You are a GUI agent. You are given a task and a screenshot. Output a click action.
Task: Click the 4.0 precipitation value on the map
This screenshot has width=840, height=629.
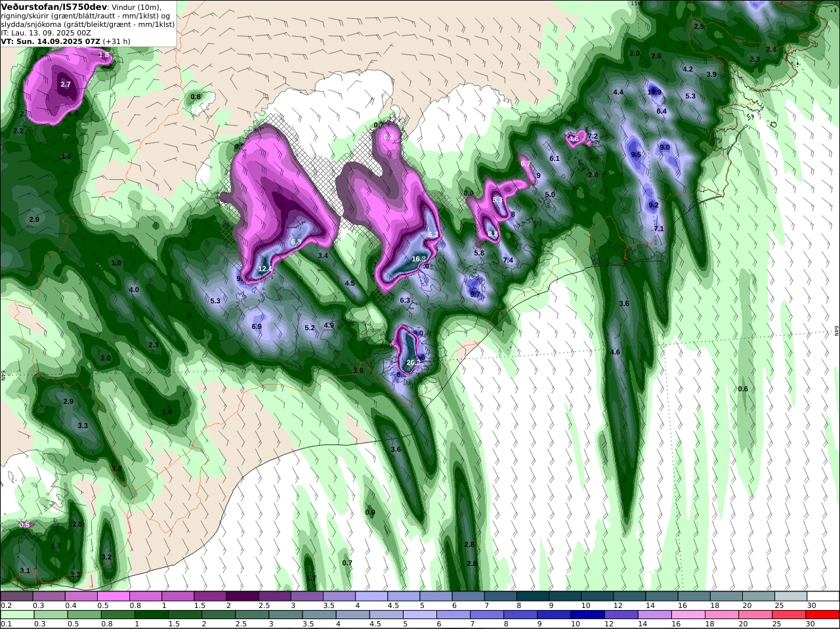(134, 290)
